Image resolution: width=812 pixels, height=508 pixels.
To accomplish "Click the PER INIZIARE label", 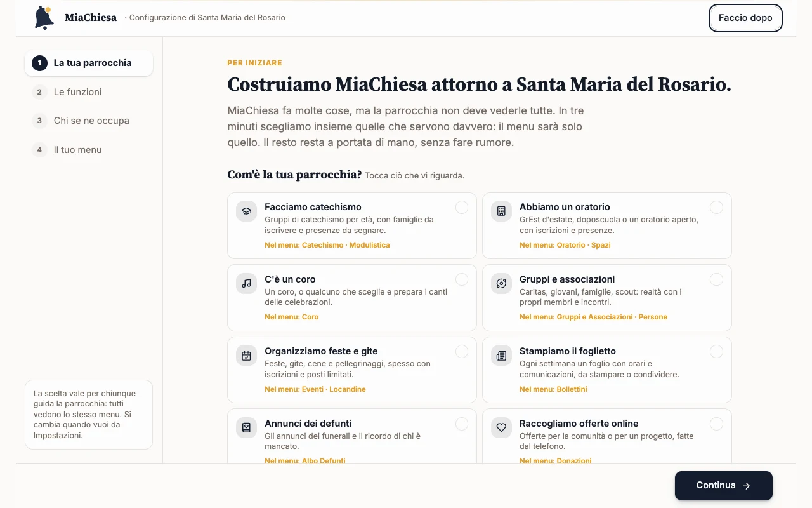I will [x=255, y=63].
